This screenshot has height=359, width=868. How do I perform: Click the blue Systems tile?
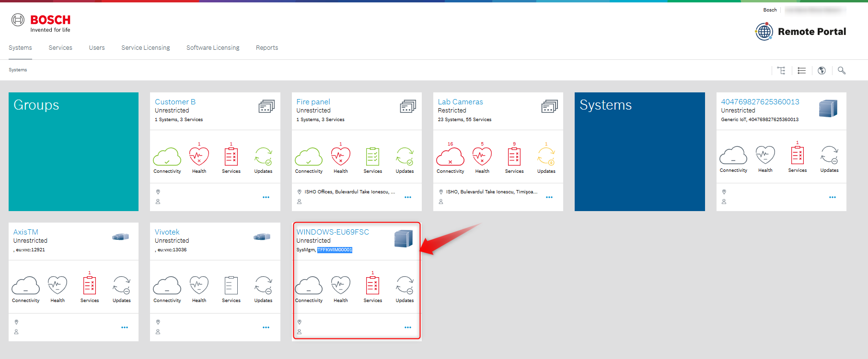639,152
